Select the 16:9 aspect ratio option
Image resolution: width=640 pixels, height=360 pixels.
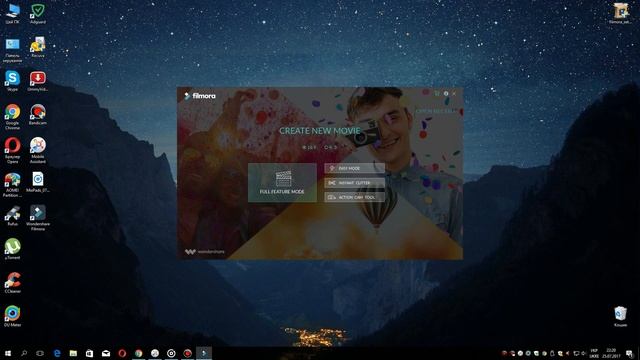click(x=309, y=147)
